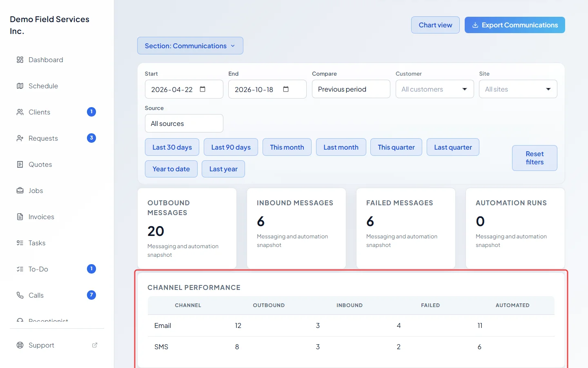588x368 pixels.
Task: Go to To-Do in the sidebar
Action: tap(57, 269)
